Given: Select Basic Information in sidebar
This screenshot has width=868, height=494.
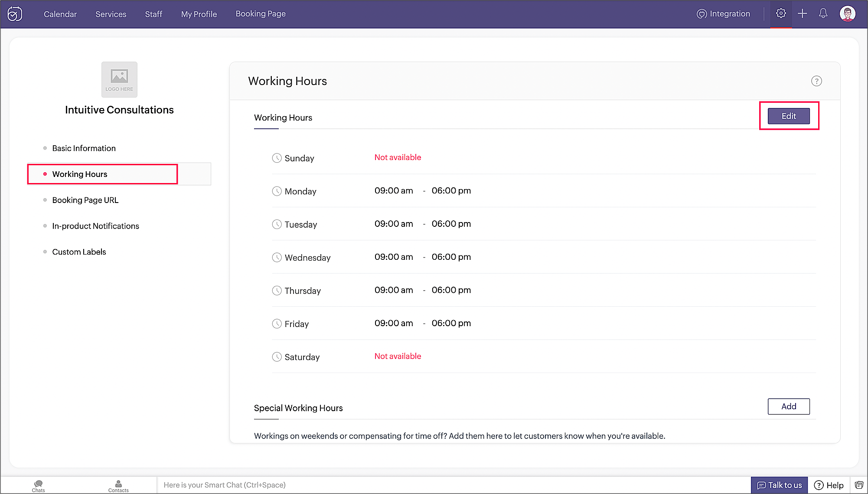Looking at the screenshot, I should 84,148.
